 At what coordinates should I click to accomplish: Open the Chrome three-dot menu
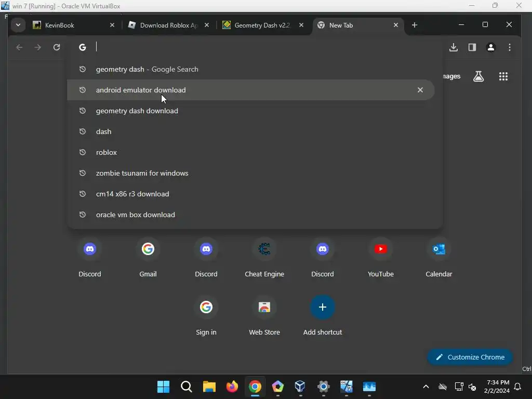coord(509,47)
